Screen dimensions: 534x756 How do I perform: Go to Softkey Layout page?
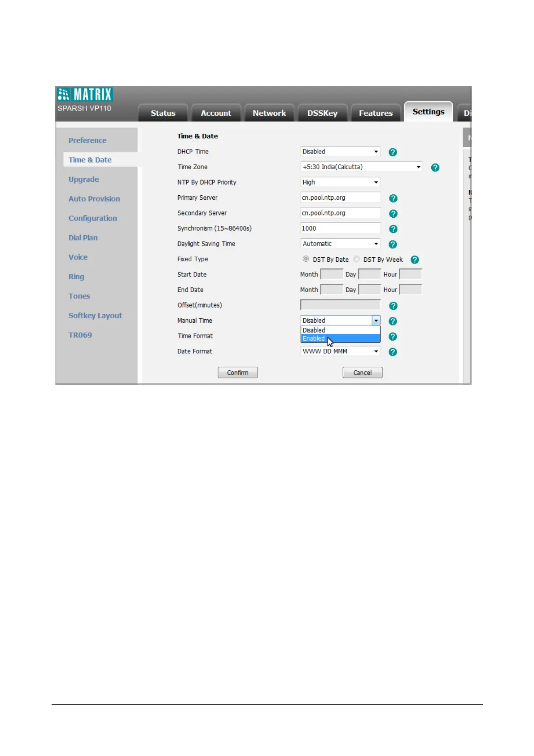pyautogui.click(x=95, y=316)
